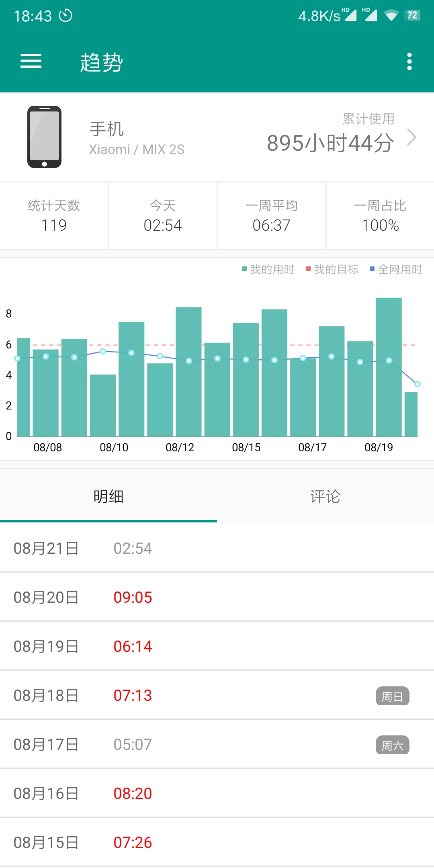Viewport: 434px width, 868px height.
Task: Tap the alarm clock status icon
Action: (x=66, y=16)
